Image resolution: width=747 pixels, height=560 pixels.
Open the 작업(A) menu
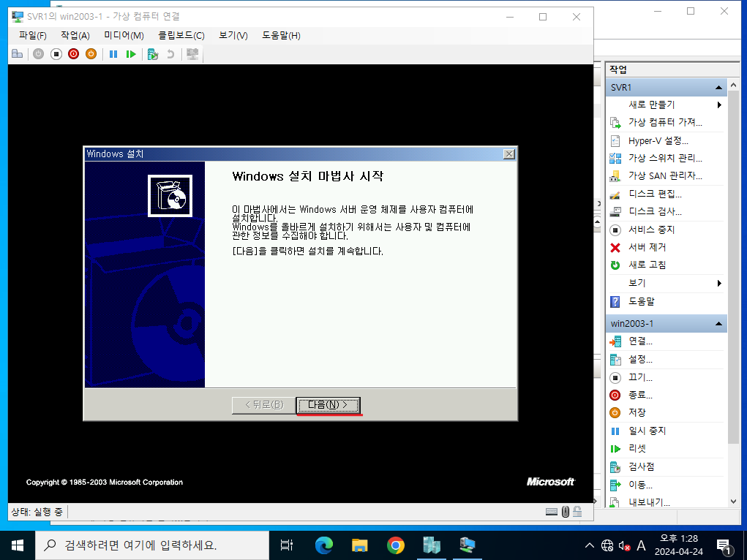(75, 35)
